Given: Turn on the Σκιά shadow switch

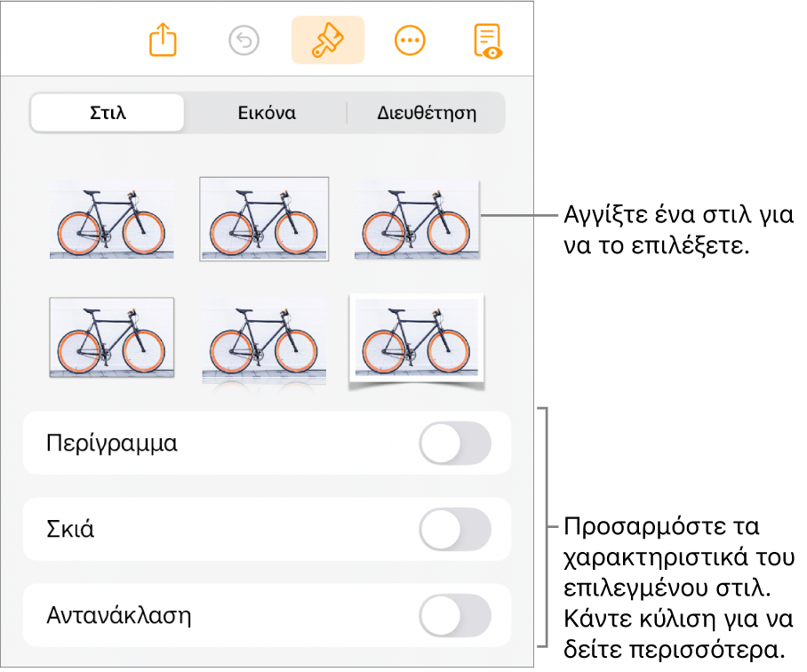Looking at the screenshot, I should pos(455,529).
